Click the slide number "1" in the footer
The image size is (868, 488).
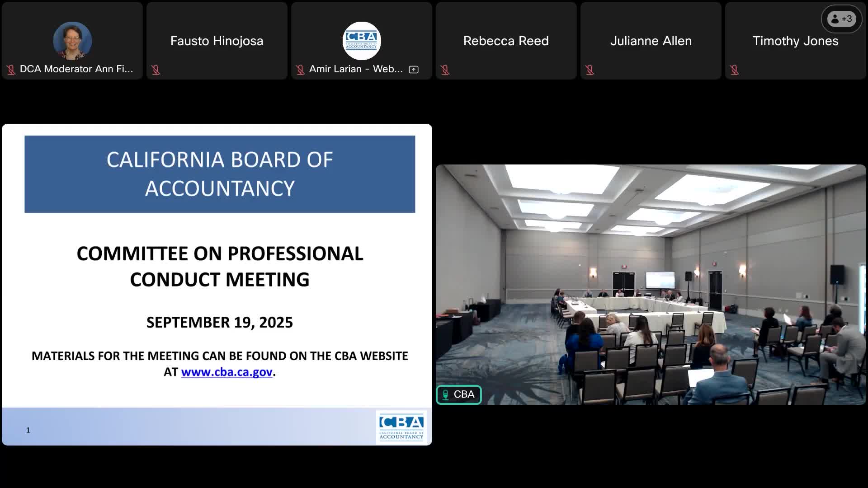(x=28, y=430)
